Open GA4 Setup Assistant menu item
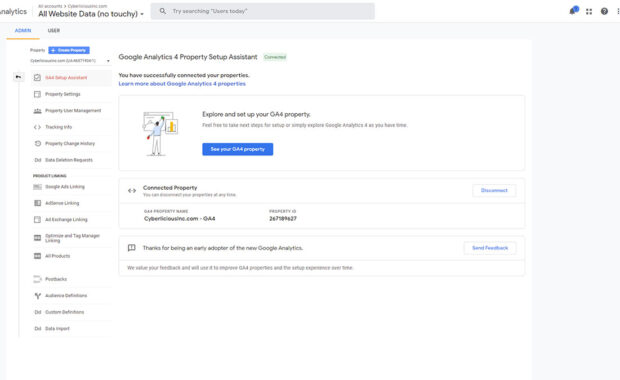This screenshot has height=380, width=620. (x=71, y=78)
